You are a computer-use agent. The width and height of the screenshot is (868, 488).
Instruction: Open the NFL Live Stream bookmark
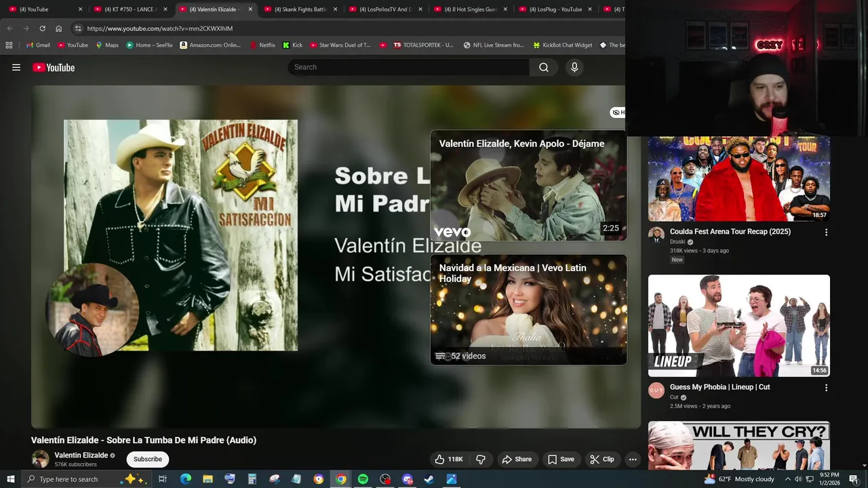click(494, 45)
